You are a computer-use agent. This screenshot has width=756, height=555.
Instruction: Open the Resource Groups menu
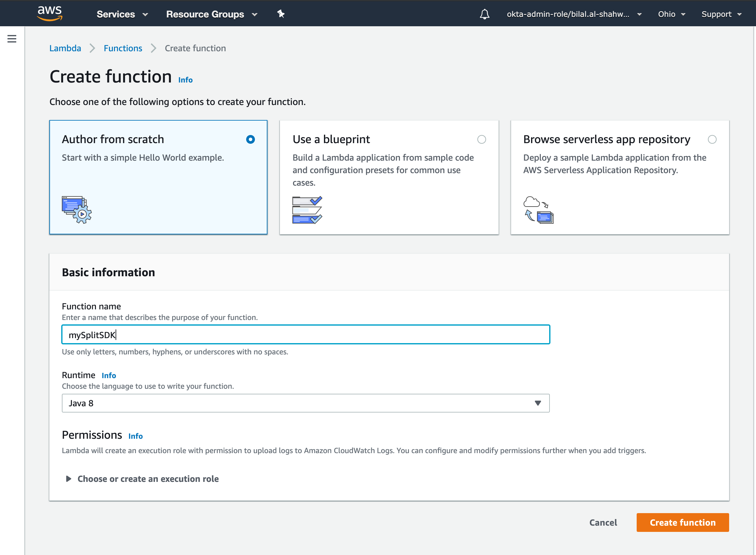point(211,14)
